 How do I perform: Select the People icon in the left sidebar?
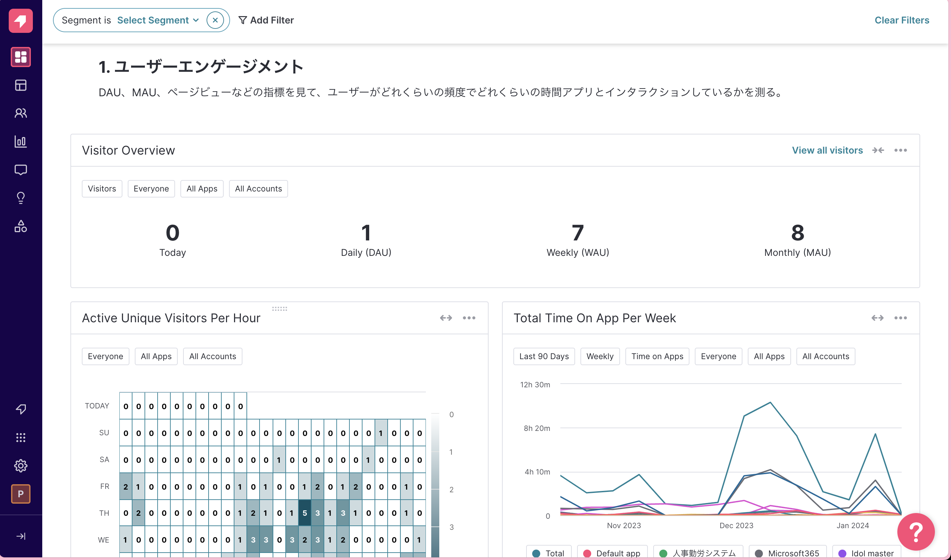pos(21,113)
